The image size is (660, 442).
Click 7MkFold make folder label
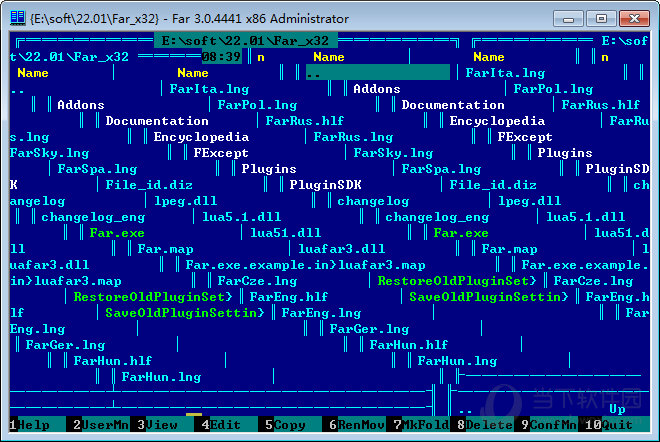point(421,425)
